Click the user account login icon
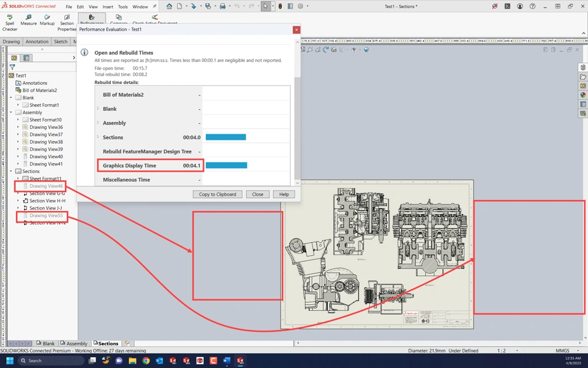588x368 pixels. coord(520,6)
